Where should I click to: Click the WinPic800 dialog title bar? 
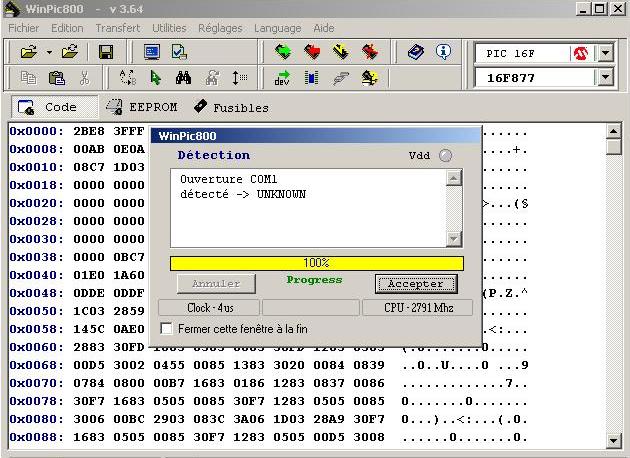[315, 136]
